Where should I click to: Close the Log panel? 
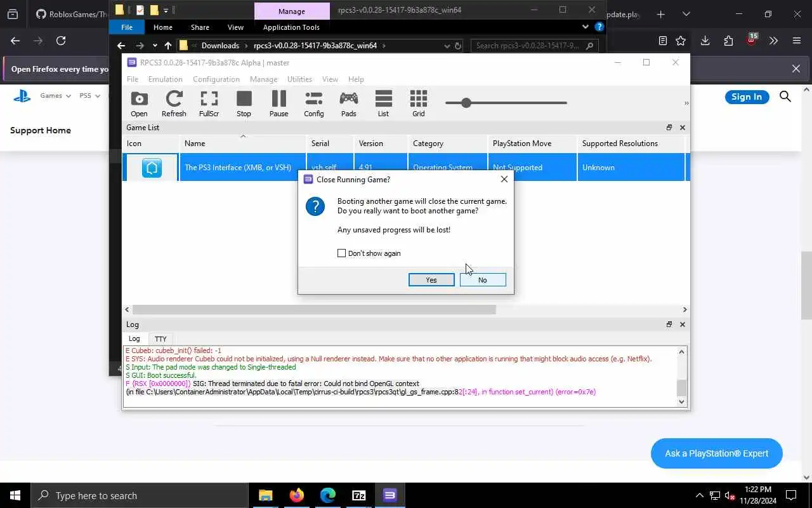tap(683, 324)
